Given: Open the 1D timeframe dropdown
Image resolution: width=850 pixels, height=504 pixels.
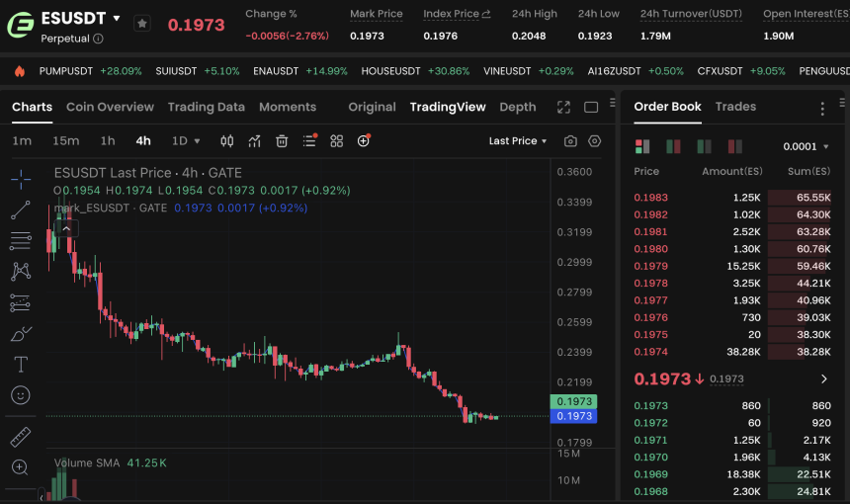Looking at the screenshot, I should point(186,141).
